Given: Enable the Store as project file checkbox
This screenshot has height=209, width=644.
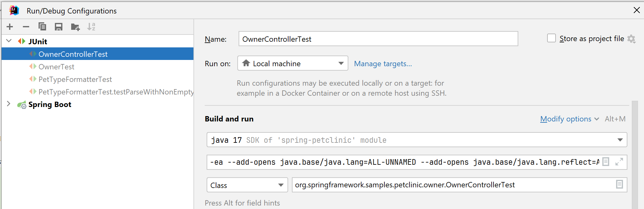Looking at the screenshot, I should 551,38.
